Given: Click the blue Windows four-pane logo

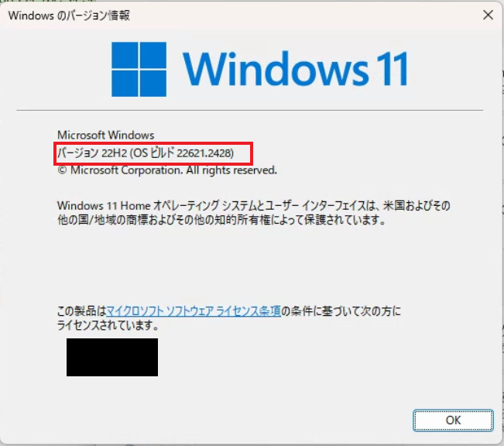Looking at the screenshot, I should pyautogui.click(x=139, y=69).
